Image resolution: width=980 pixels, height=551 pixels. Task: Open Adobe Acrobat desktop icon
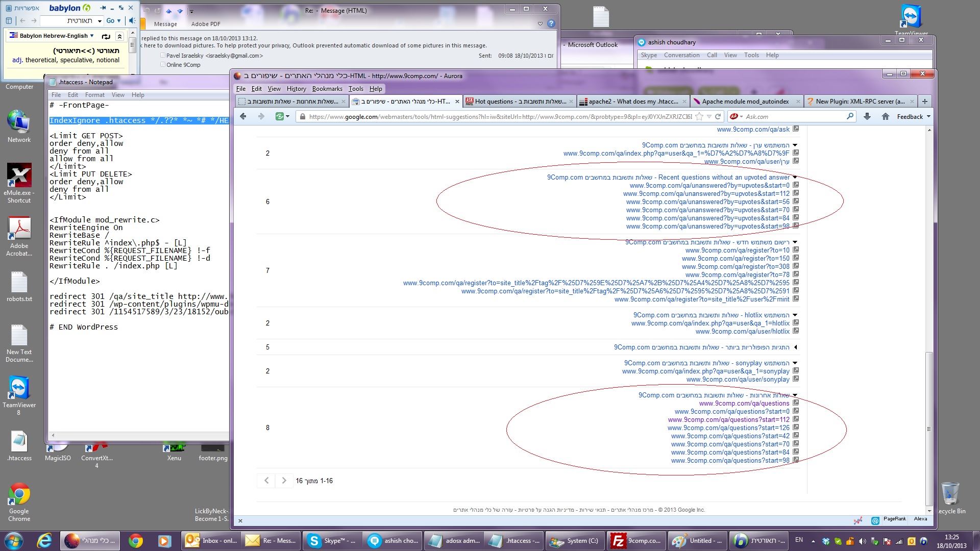[x=19, y=236]
